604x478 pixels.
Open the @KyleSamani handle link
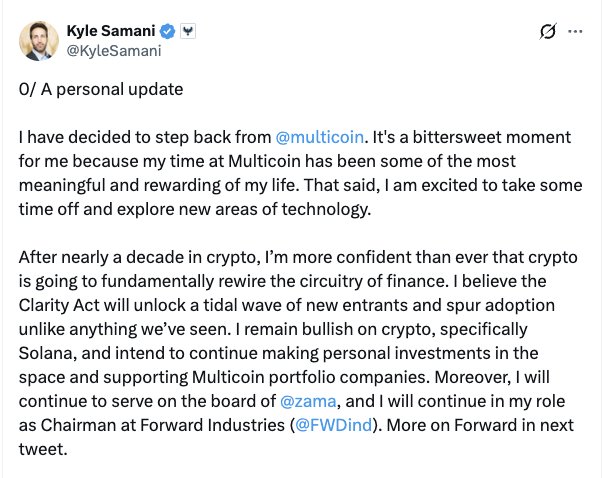pyautogui.click(x=114, y=50)
